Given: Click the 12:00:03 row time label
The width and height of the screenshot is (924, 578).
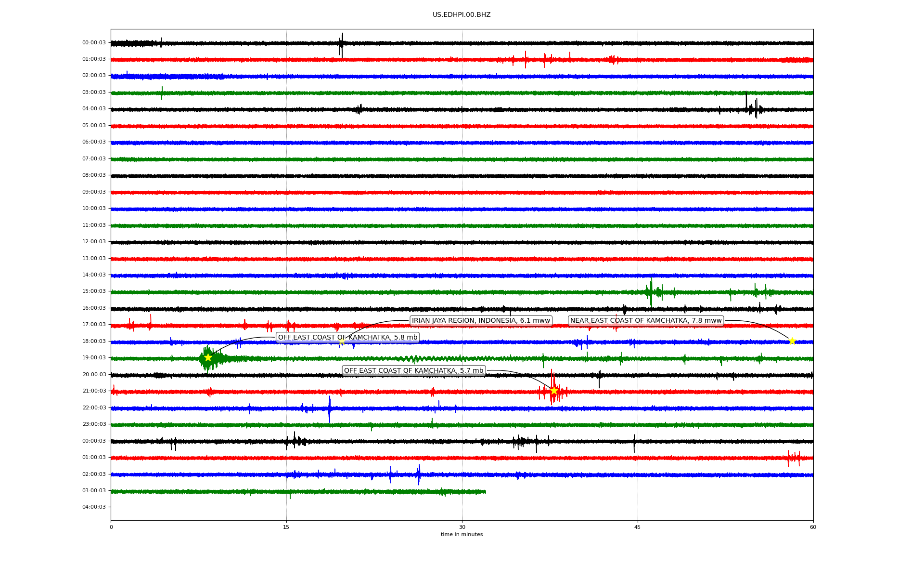Looking at the screenshot, I should 94,242.
